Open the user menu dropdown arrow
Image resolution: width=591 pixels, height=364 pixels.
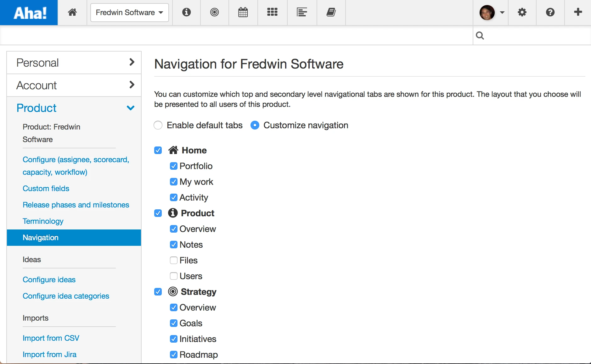(502, 13)
